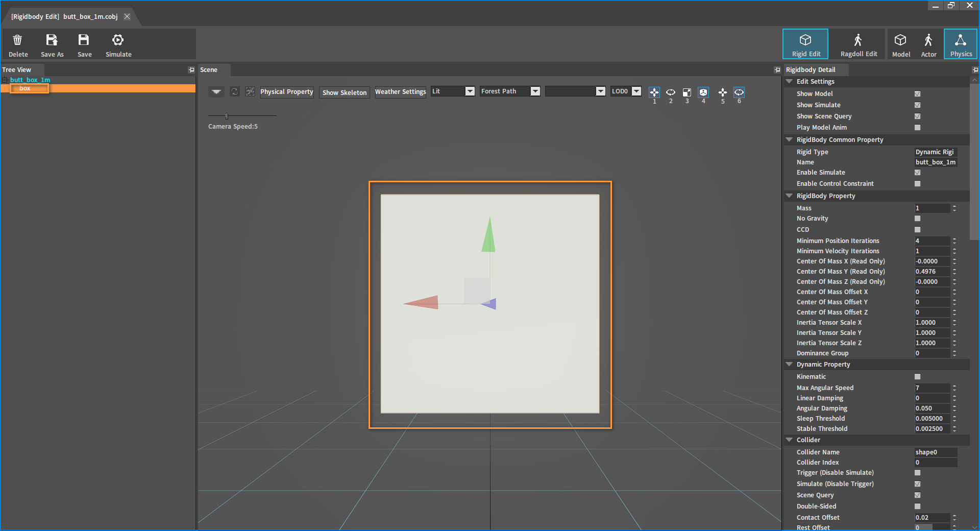
Task: Open the Model editor
Action: [x=901, y=44]
